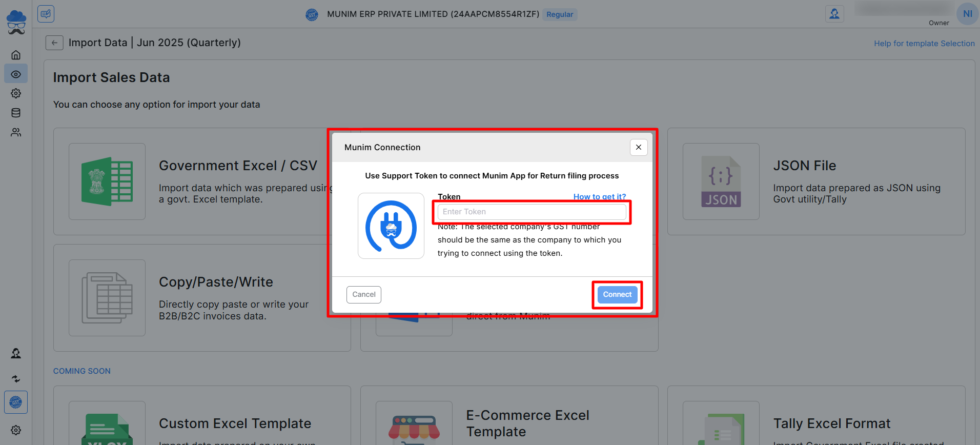Open bottom settings gear in sidebar
The height and width of the screenshot is (445, 980).
coord(16,430)
